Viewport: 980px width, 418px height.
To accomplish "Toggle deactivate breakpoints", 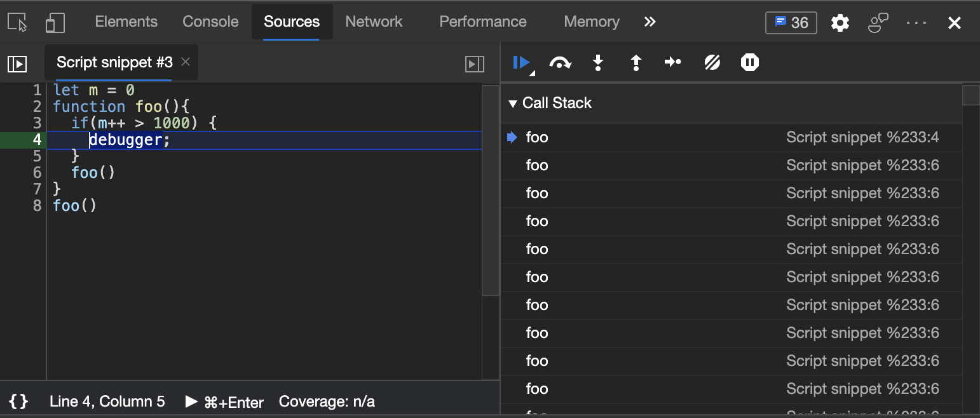I will tap(712, 62).
